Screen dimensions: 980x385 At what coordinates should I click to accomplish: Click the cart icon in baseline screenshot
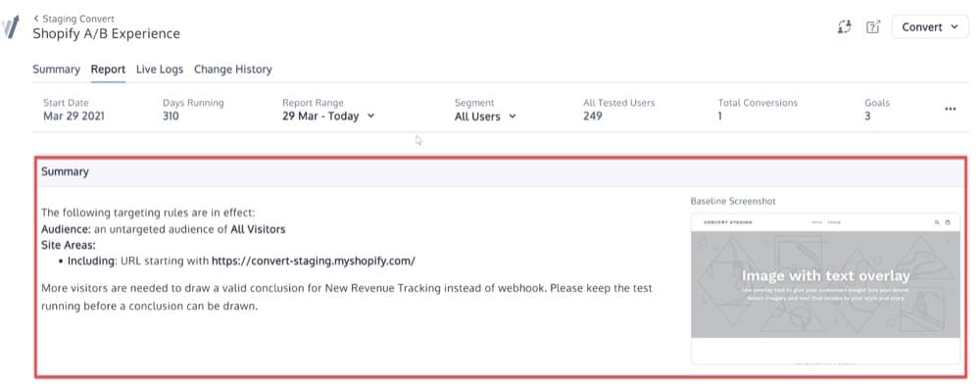point(948,221)
